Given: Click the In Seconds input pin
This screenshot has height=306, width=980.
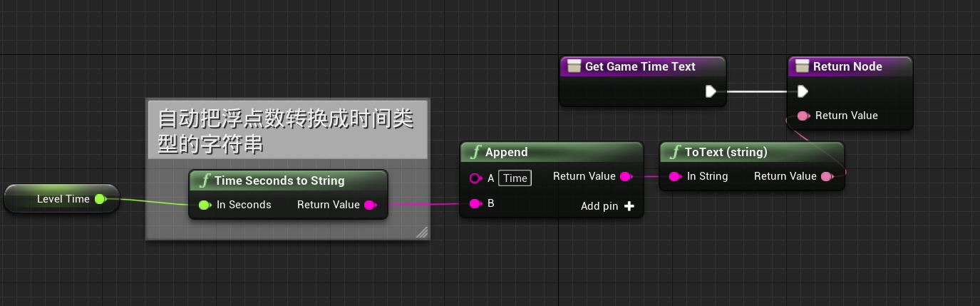Looking at the screenshot, I should (x=205, y=205).
